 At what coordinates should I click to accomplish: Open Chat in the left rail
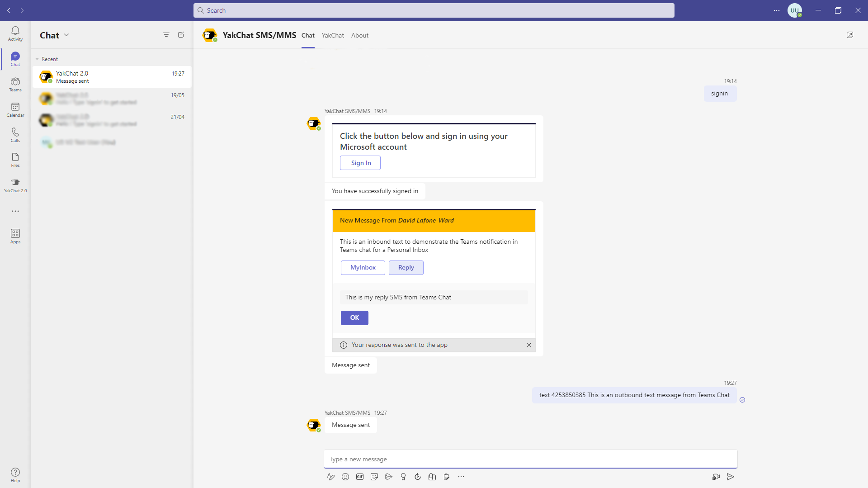[x=15, y=59]
